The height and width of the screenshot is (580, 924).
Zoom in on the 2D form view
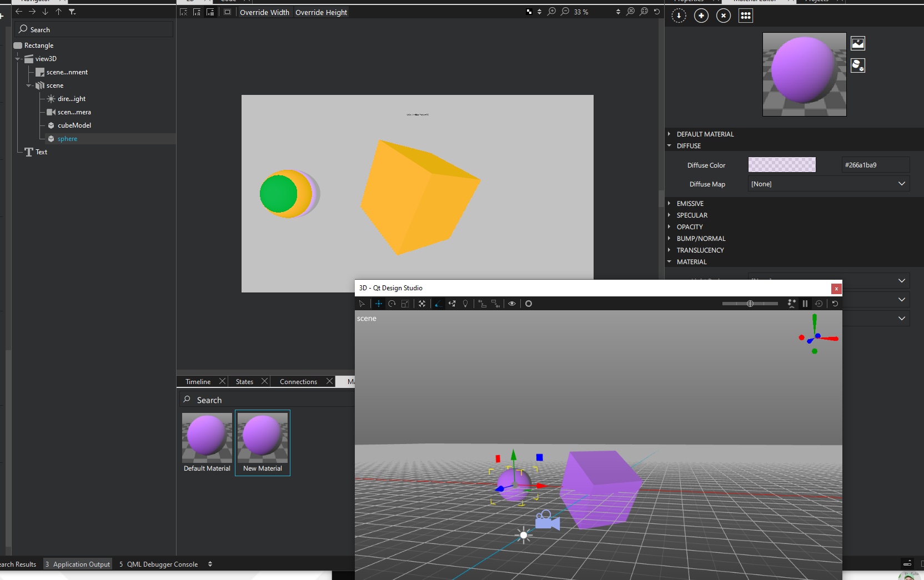(551, 12)
